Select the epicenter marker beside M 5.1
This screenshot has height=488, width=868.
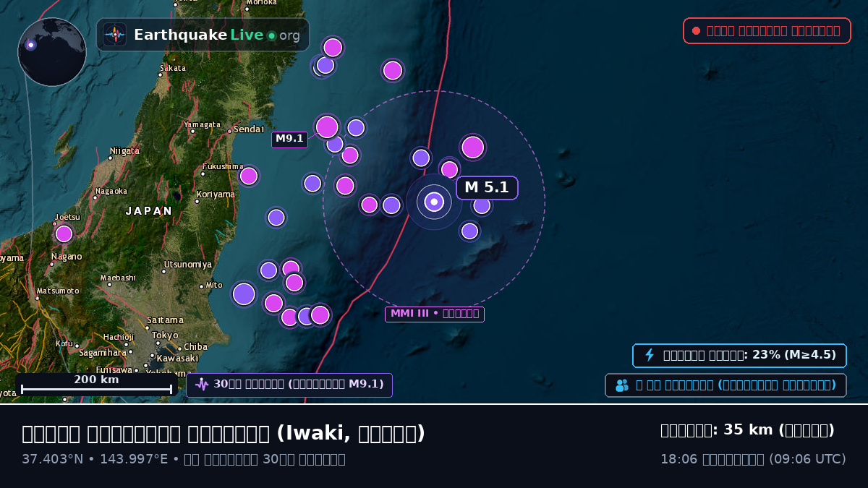[434, 202]
